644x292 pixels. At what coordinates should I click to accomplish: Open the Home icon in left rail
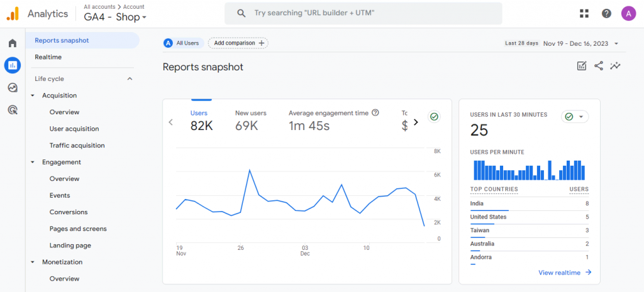12,43
